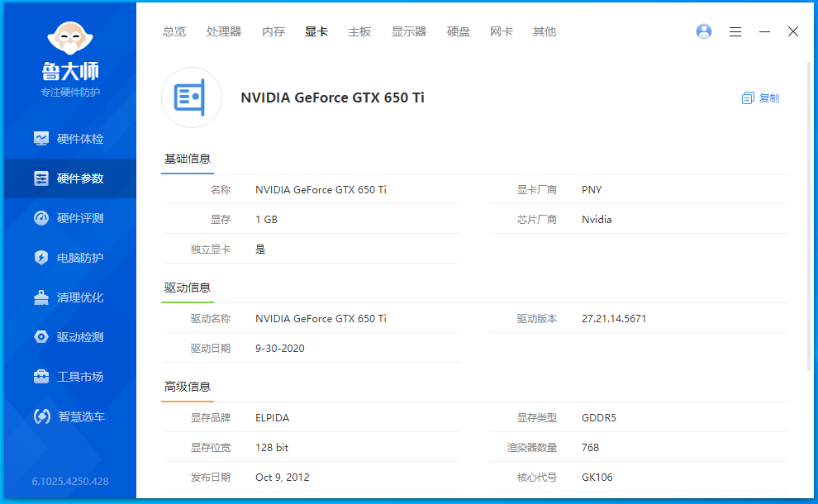818x504 pixels.
Task: Switch to the 主板 tab
Action: point(359,32)
